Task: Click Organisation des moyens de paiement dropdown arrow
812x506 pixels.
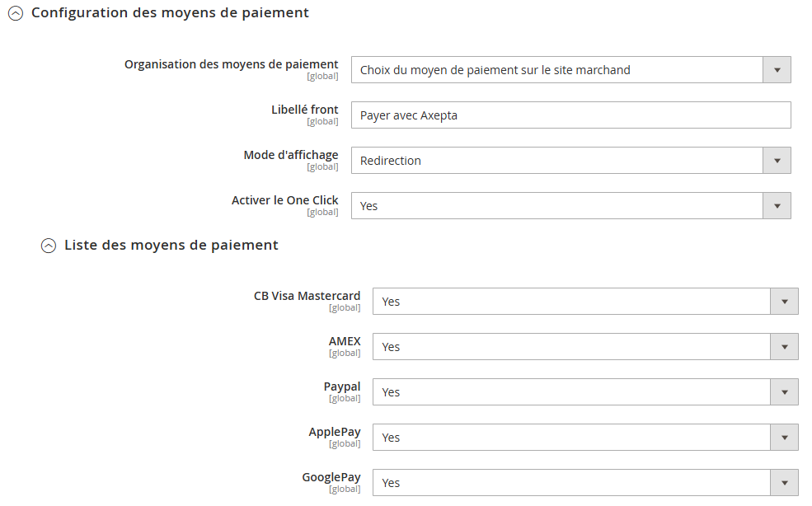Action: pos(777,70)
